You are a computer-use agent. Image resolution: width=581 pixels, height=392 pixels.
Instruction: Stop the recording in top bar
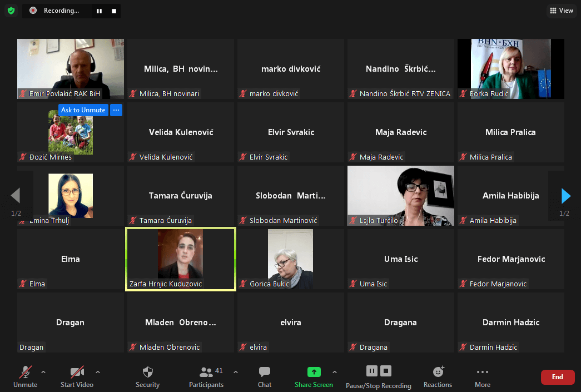pyautogui.click(x=114, y=11)
